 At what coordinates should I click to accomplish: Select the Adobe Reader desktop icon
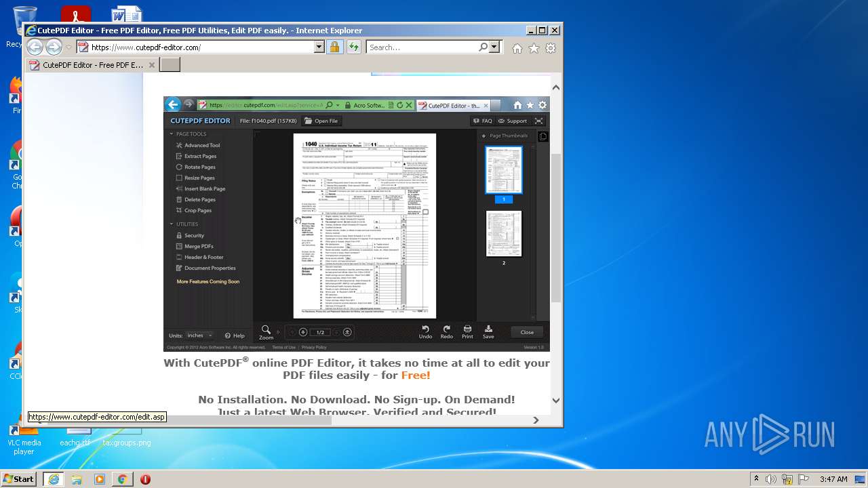pyautogui.click(x=75, y=14)
